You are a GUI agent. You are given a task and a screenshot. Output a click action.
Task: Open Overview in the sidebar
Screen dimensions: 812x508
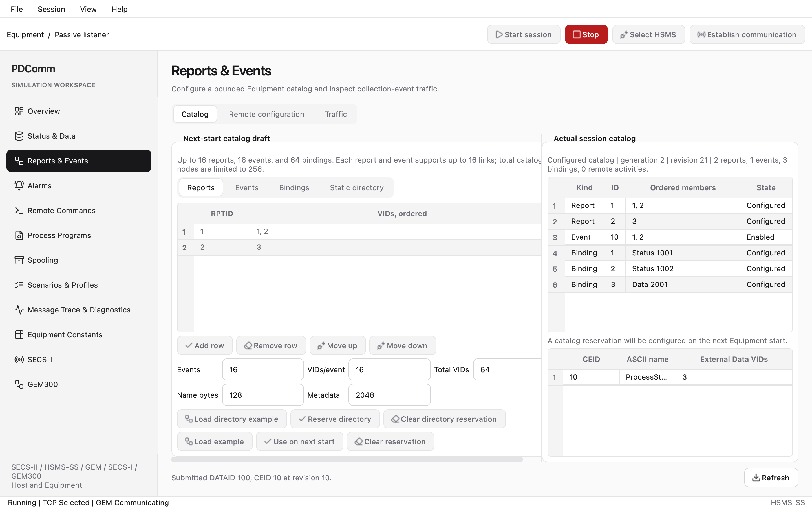pos(79,111)
